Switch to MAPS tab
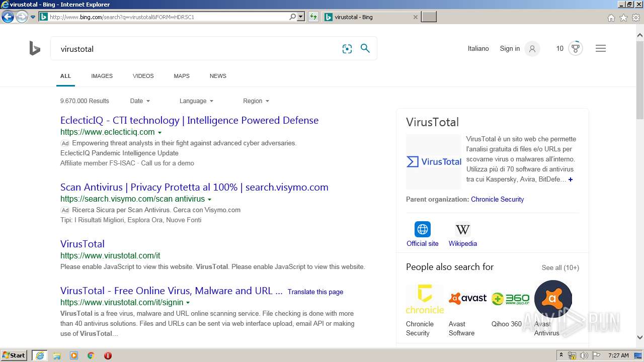This screenshot has height=362, width=644. [182, 76]
